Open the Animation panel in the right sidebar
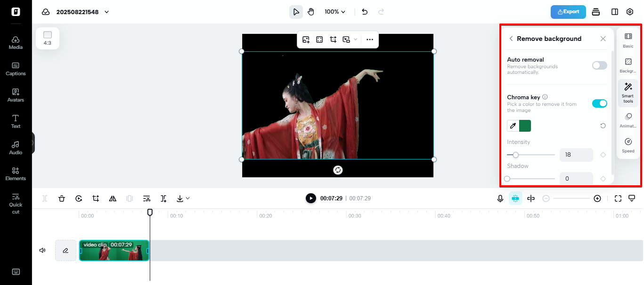 tap(628, 119)
